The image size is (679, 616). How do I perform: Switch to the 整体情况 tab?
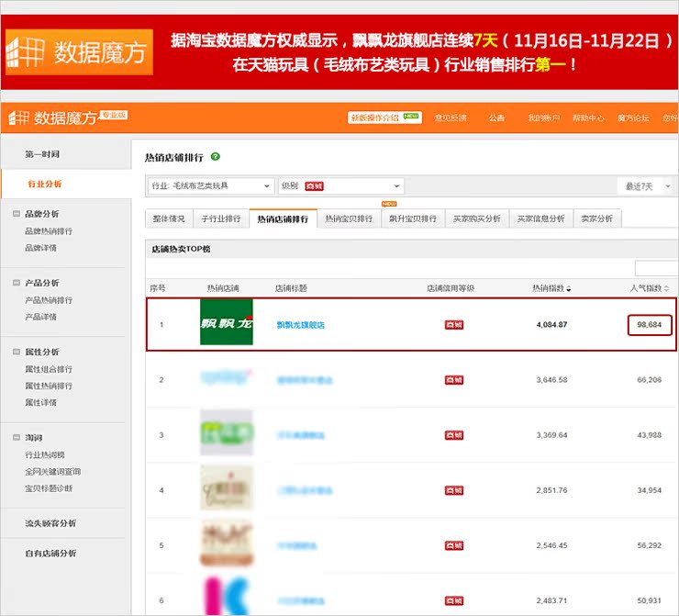tap(169, 218)
